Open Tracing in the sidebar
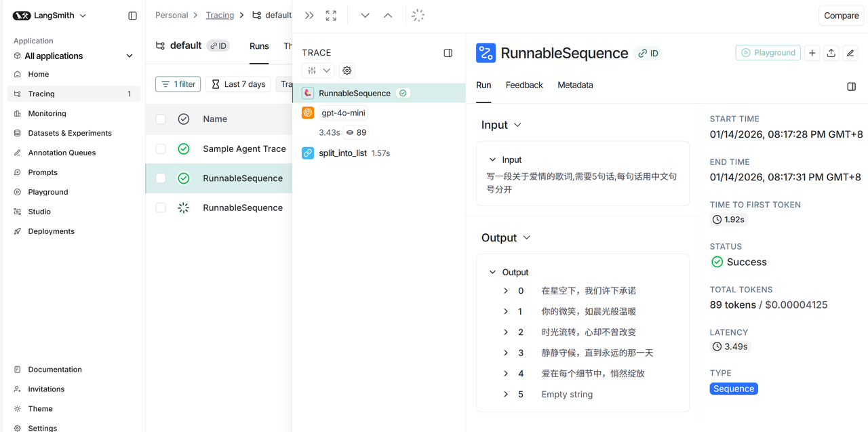868x432 pixels. click(x=74, y=94)
